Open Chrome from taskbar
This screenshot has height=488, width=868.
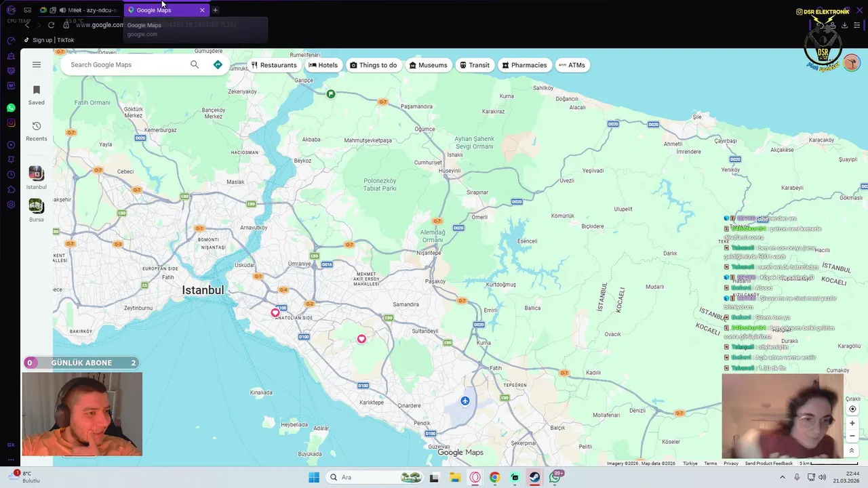494,477
